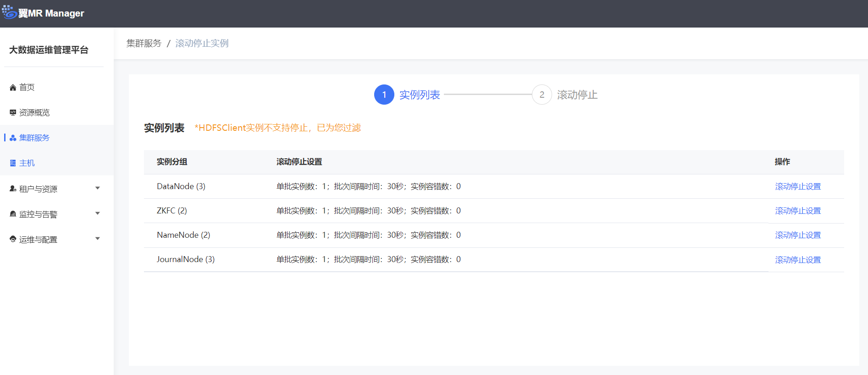Open 滚动停止设置 for ZKFC row
Viewport: 868px width, 375px height.
point(798,211)
